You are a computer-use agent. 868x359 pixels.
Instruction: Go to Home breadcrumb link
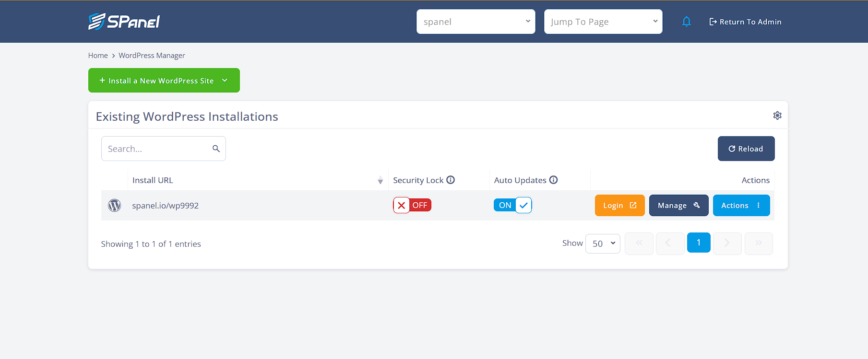(98, 56)
